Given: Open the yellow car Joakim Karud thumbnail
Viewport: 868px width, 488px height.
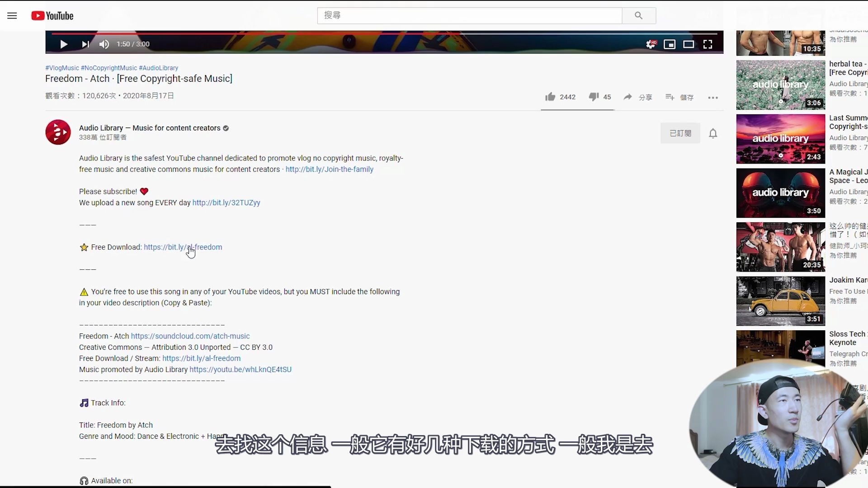Looking at the screenshot, I should pyautogui.click(x=781, y=301).
